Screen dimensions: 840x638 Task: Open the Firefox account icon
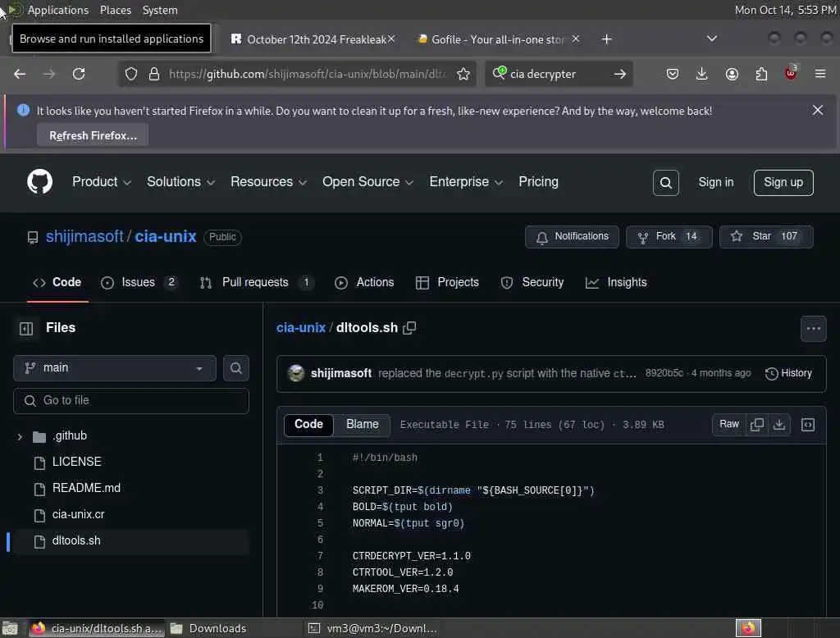tap(732, 74)
